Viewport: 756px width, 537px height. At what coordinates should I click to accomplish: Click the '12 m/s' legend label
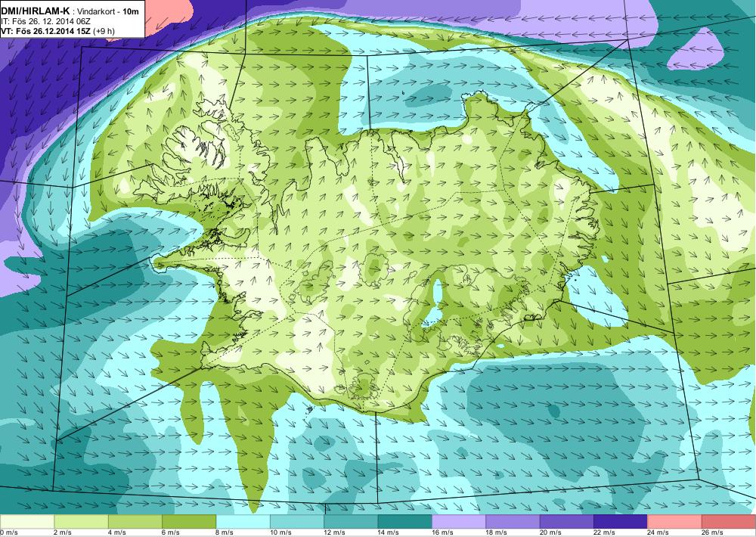tap(335, 532)
